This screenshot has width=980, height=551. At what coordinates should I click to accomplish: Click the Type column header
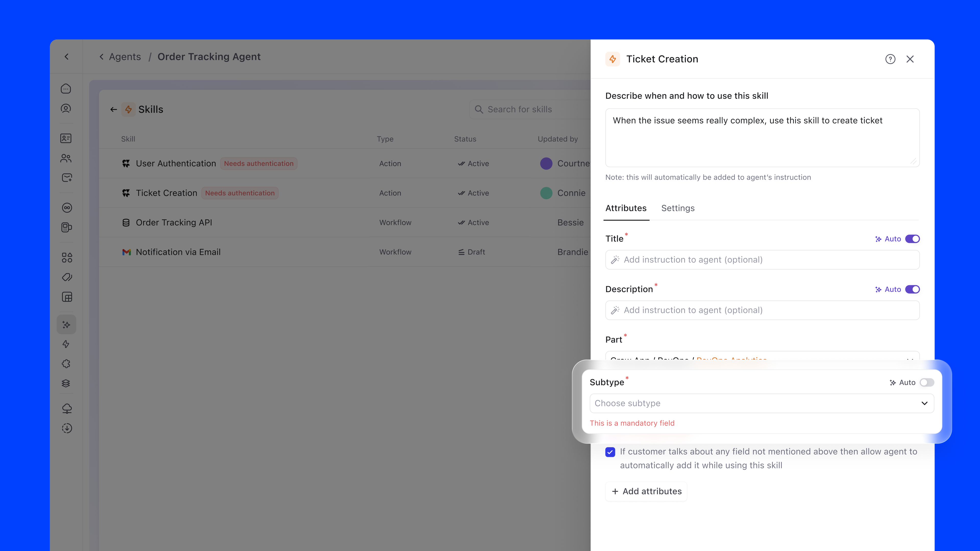(385, 139)
